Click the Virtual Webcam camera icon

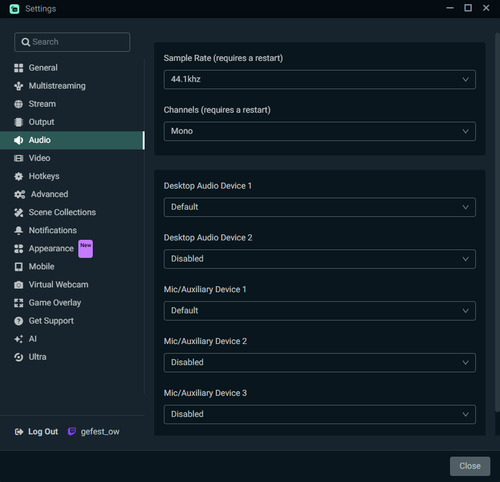(x=19, y=285)
